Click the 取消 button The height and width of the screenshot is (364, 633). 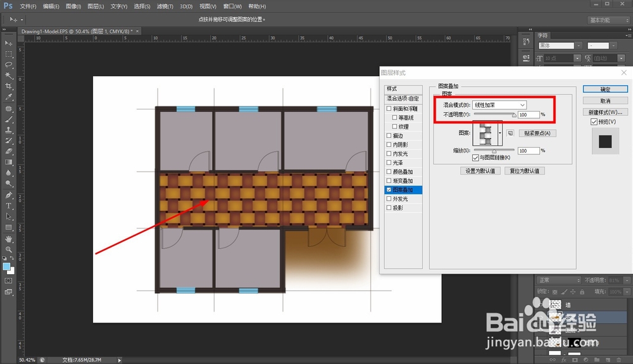point(605,101)
